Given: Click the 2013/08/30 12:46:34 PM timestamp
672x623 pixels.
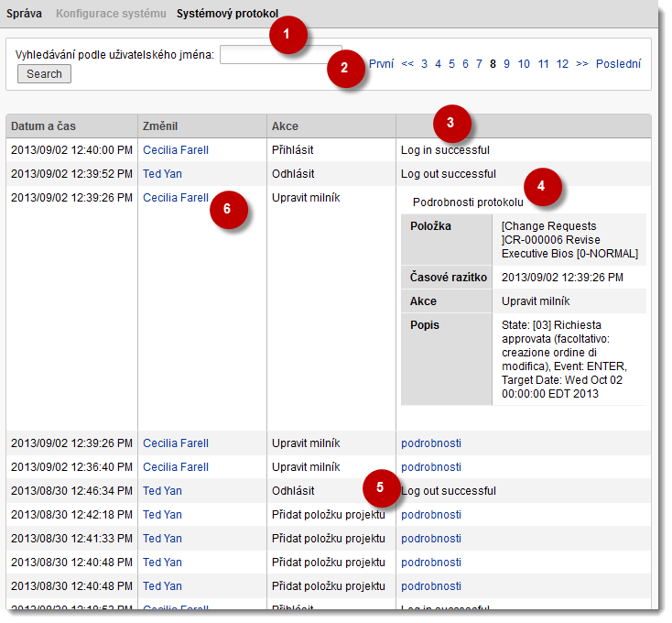Looking at the screenshot, I should (71, 490).
